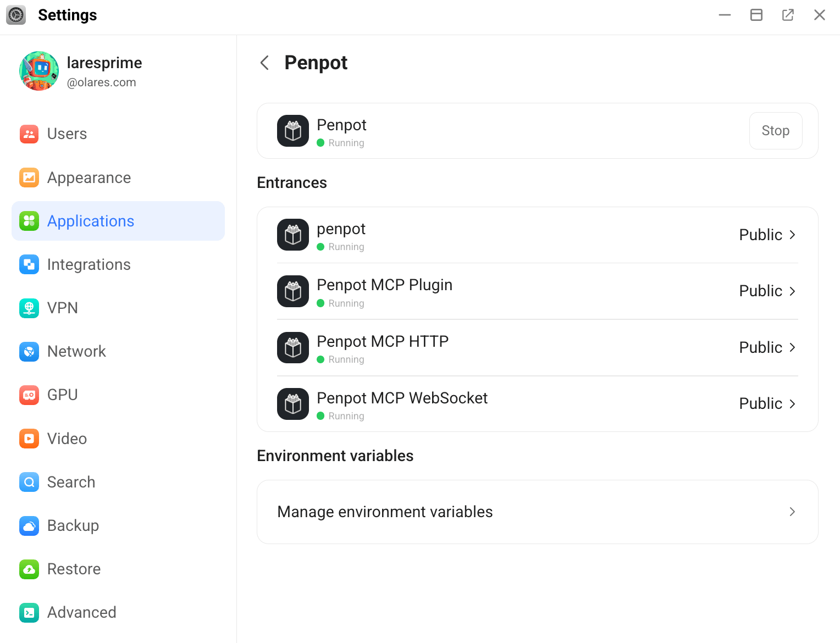Click the Penpot MCP HTTP icon
Image resolution: width=840 pixels, height=643 pixels.
click(293, 347)
